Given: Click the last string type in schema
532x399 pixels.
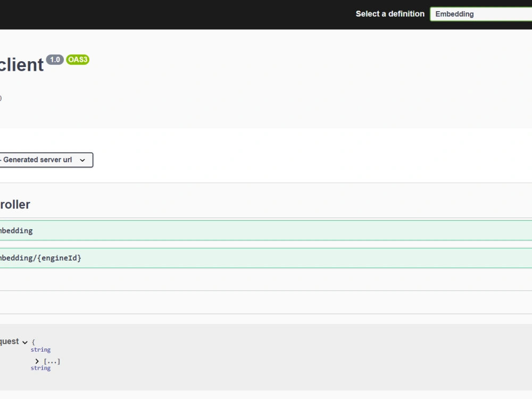Looking at the screenshot, I should 41,368.
